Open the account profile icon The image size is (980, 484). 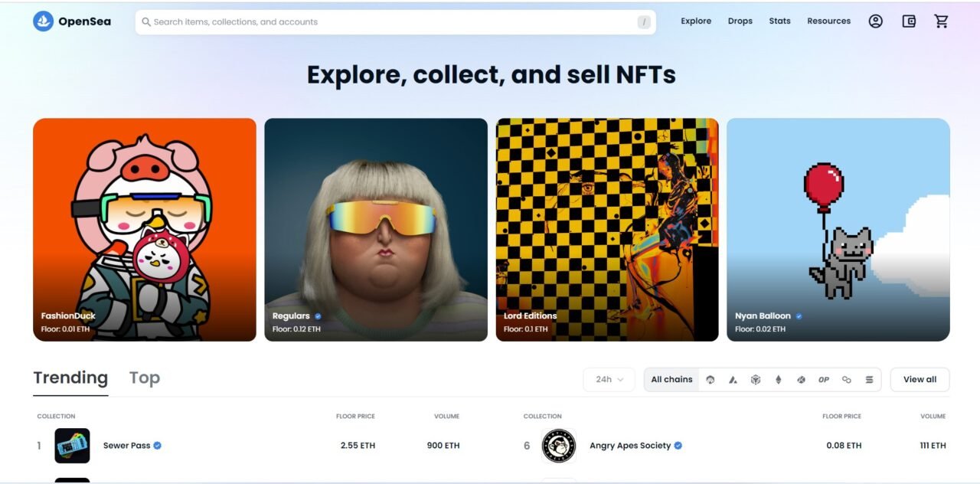pos(875,21)
